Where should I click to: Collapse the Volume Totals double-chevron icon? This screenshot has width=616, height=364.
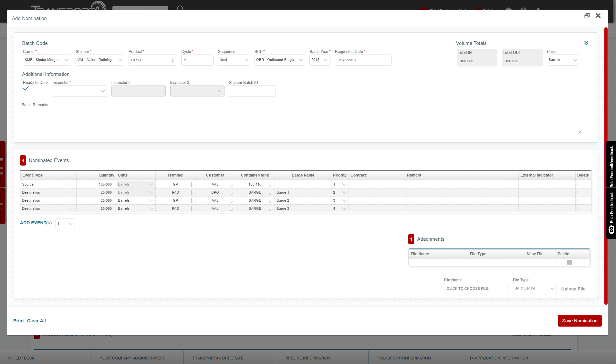(586, 43)
